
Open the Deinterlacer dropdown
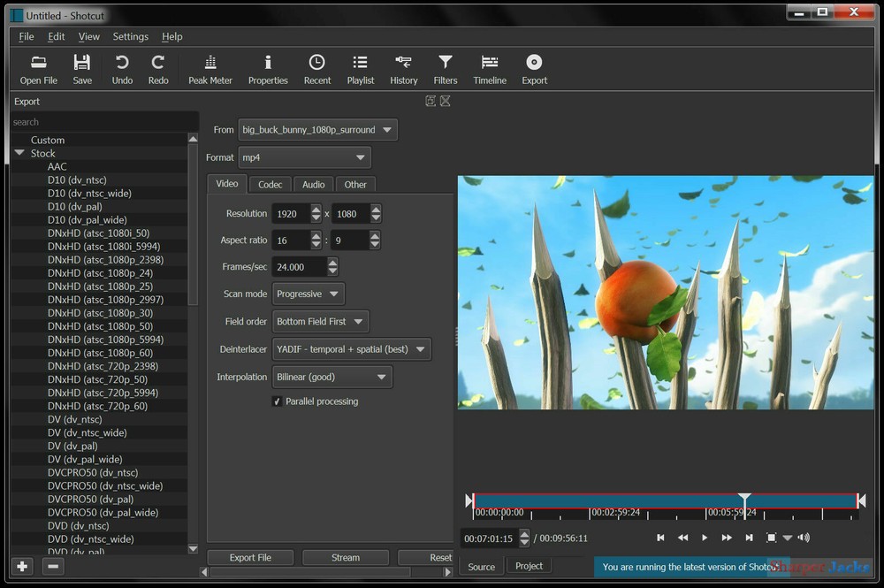(351, 348)
